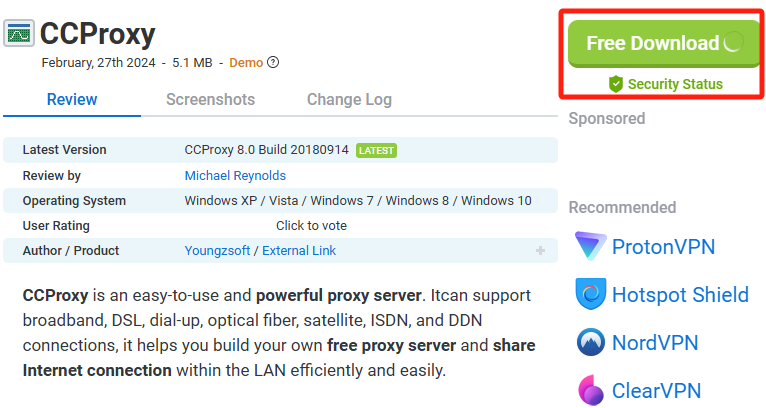Screen dimensions: 766x408
Task: Click the spinner icon on the download button
Action: 733,42
